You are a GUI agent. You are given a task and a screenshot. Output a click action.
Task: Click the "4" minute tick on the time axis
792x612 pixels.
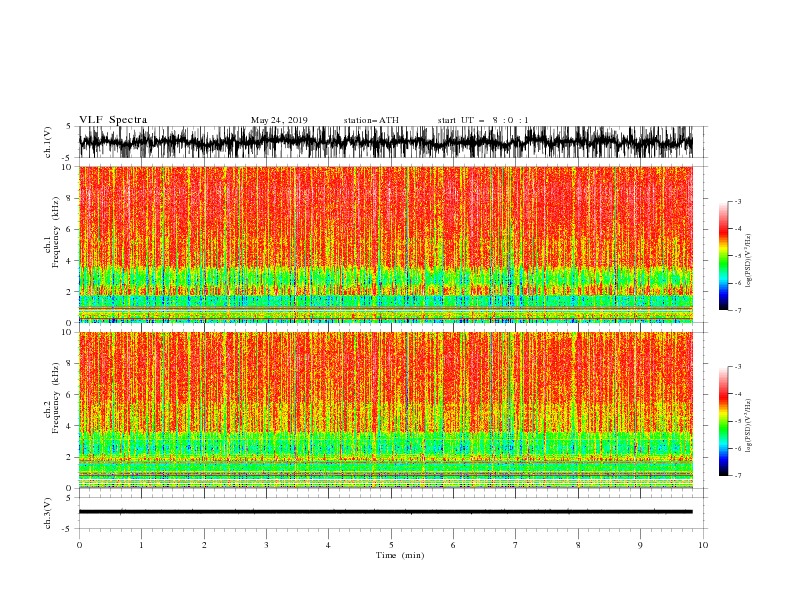(x=328, y=545)
